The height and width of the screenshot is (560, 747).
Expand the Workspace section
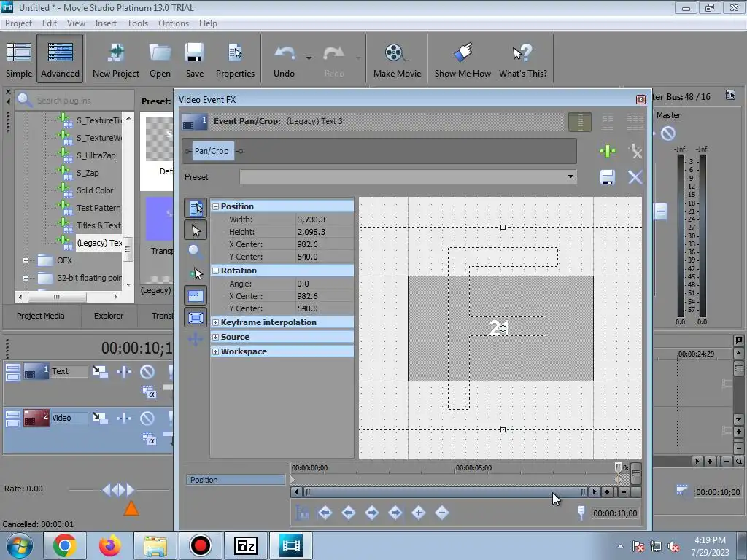pyautogui.click(x=215, y=351)
